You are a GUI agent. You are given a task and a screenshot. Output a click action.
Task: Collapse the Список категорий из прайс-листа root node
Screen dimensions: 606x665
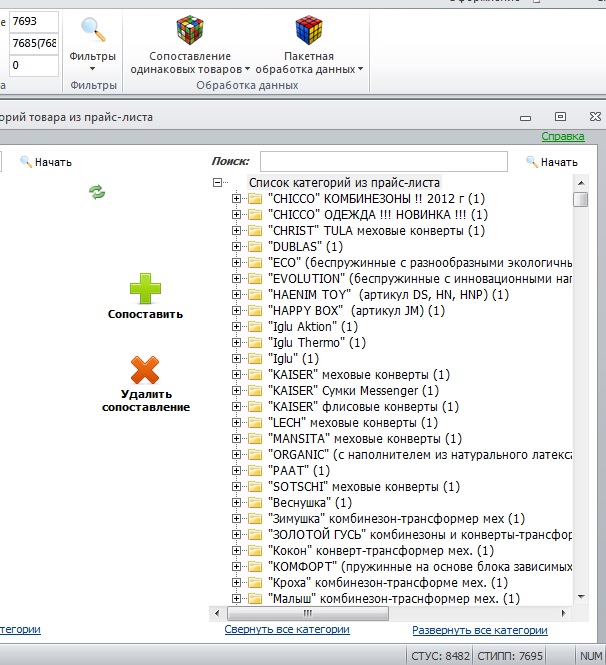tap(218, 183)
